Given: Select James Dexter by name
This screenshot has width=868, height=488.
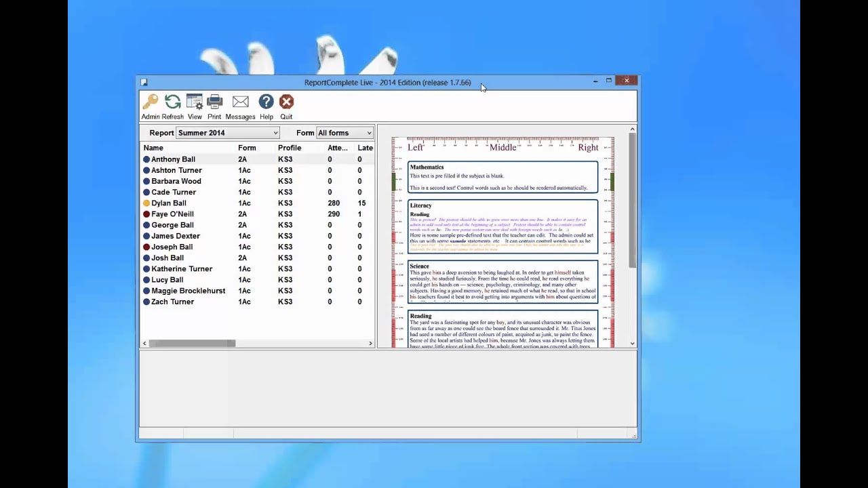Looking at the screenshot, I should pos(176,236).
